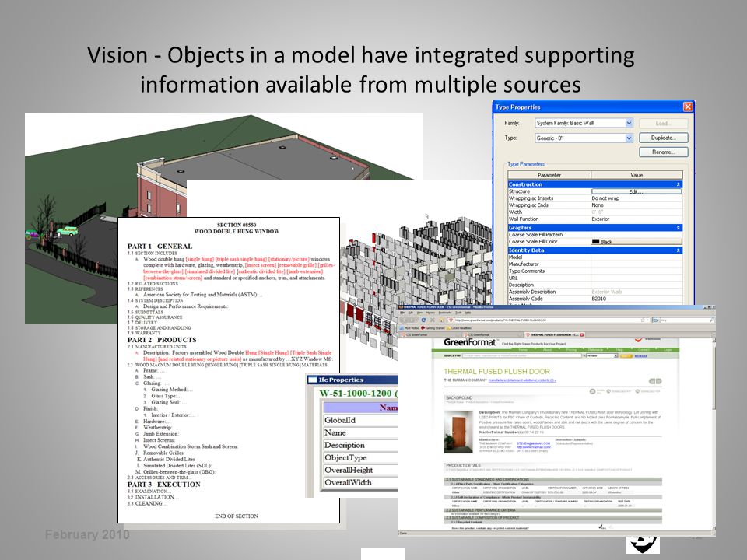Click the Rename... button
The image size is (747, 560).
664,152
